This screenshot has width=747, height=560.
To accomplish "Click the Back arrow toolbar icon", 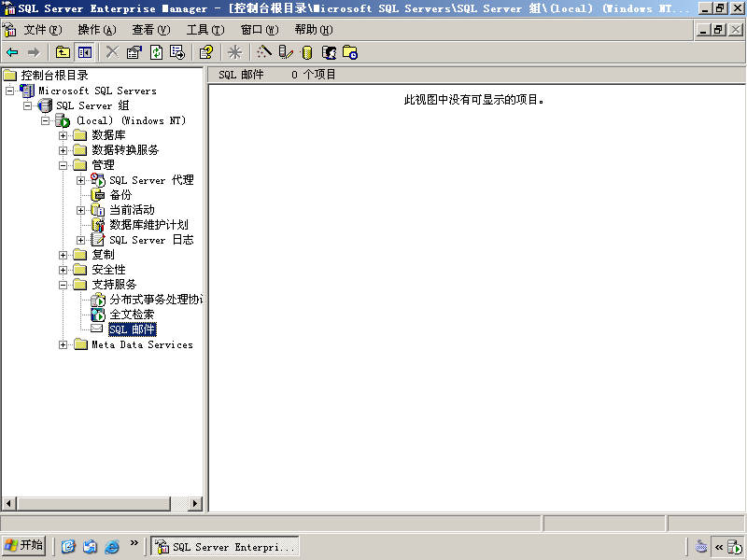I will pyautogui.click(x=12, y=52).
